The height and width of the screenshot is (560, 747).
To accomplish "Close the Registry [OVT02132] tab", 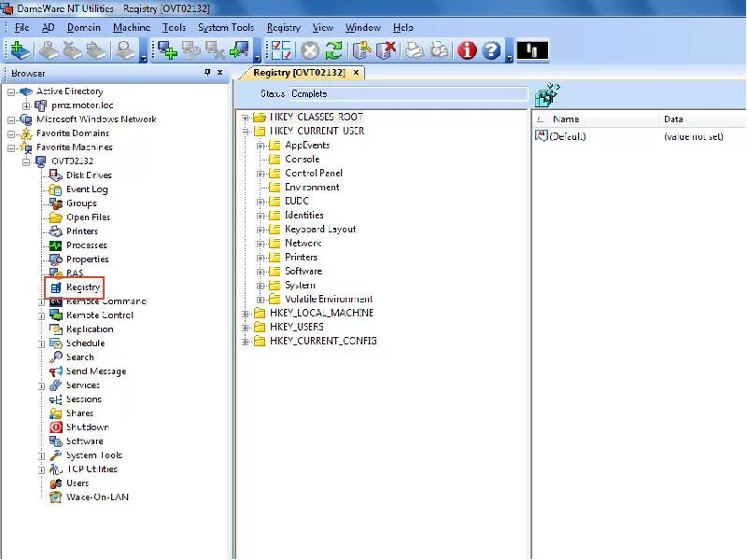I will tap(356, 73).
